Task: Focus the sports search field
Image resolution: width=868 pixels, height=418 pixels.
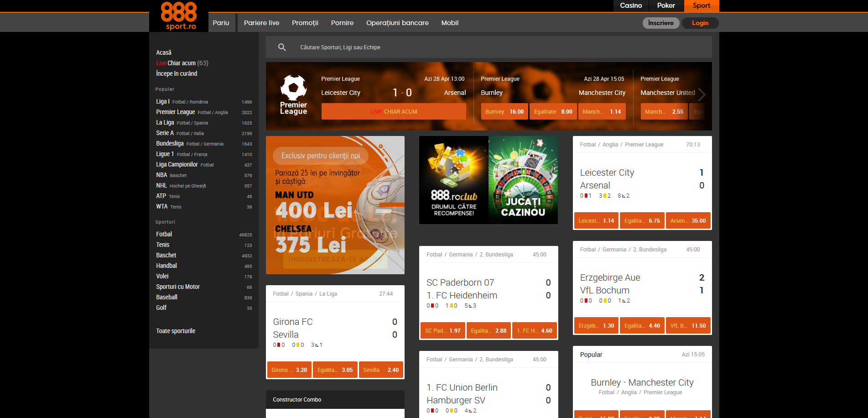Action: (489, 47)
